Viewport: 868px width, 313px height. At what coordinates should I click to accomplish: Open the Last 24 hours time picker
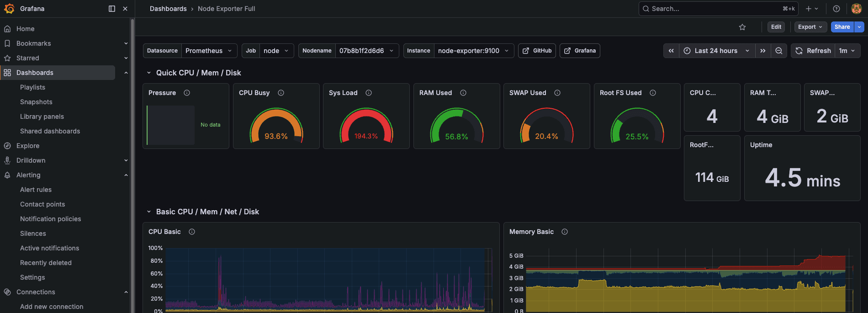pyautogui.click(x=717, y=51)
